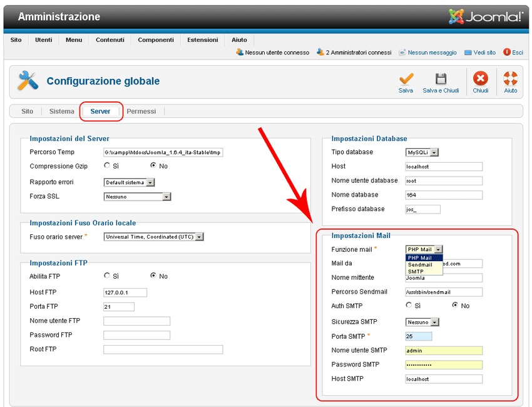The width and height of the screenshot is (532, 407).
Task: Select SMTP in the Funzione mail dropdown
Action: pyautogui.click(x=415, y=271)
